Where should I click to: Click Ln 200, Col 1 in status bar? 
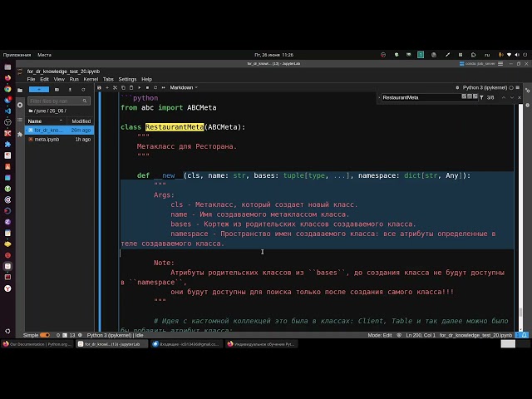click(x=421, y=335)
